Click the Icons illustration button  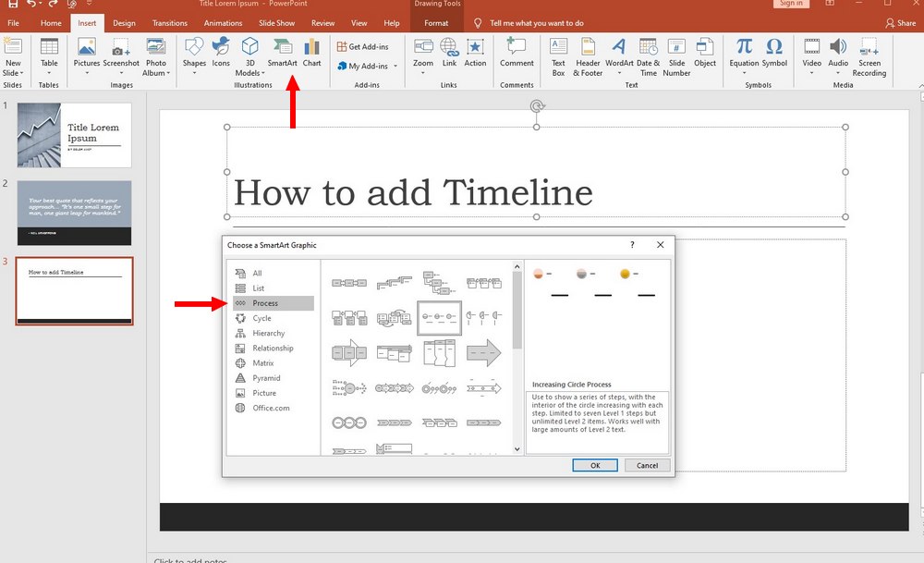[221, 53]
